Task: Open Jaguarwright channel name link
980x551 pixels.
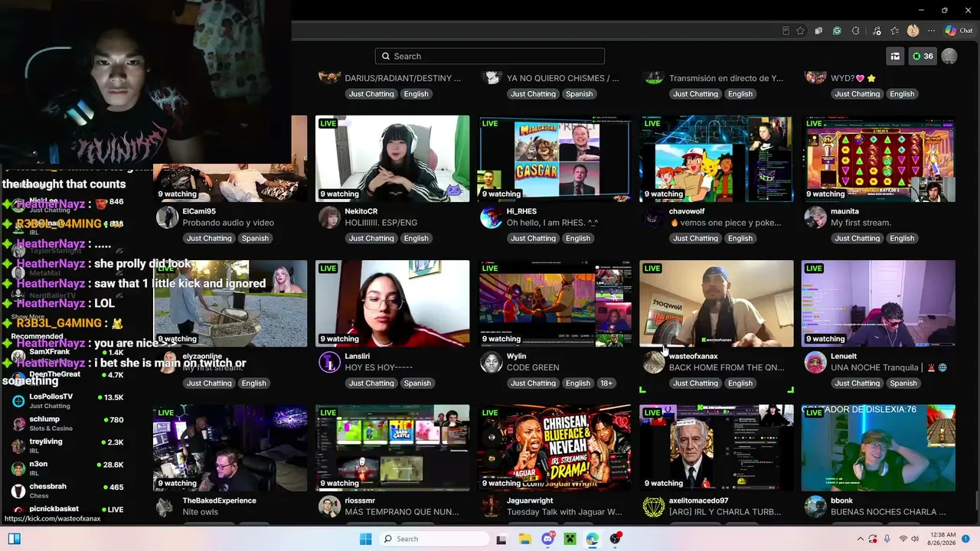Action: coord(530,500)
